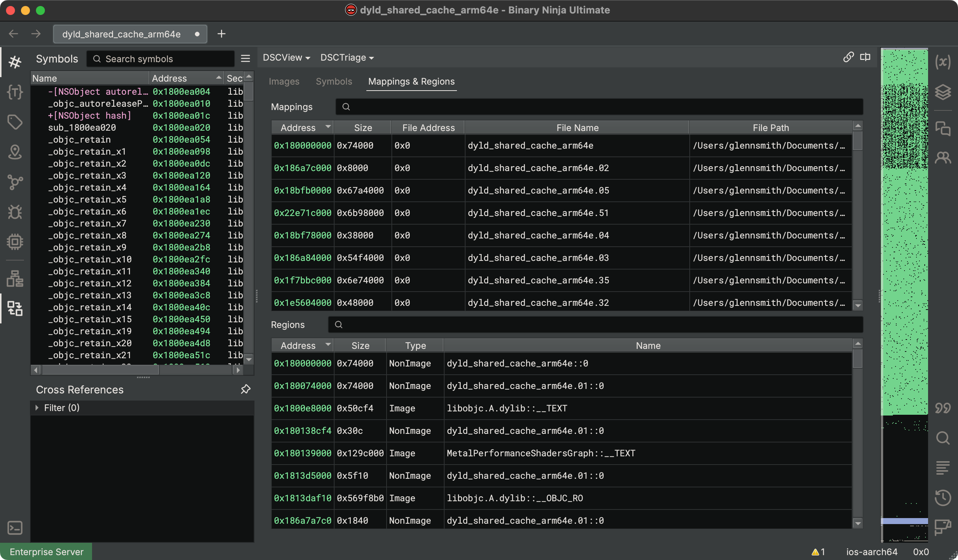
Task: Open the Search magnifier in right sidebar
Action: [943, 438]
